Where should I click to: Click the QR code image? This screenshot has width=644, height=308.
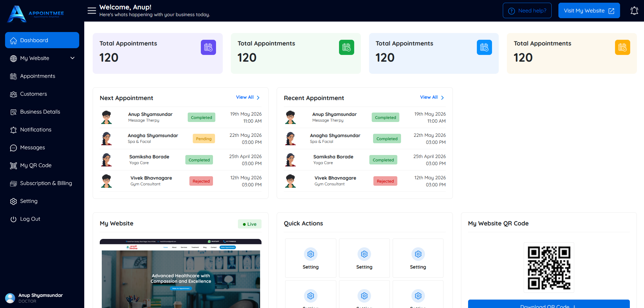[549, 268]
